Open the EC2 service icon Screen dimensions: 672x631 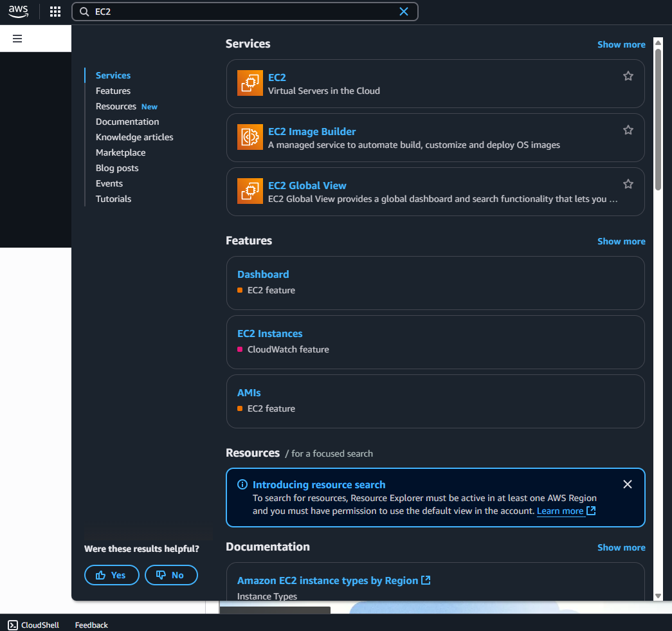250,83
